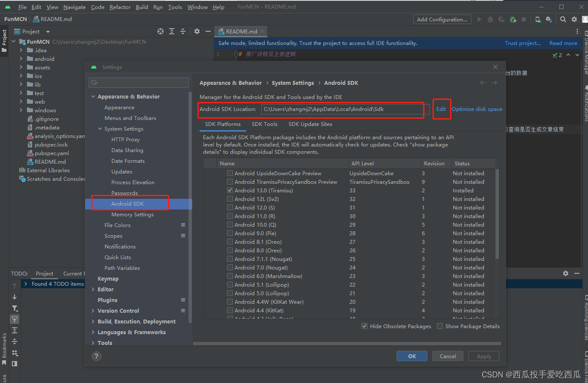Expand Version Control settings section
The width and height of the screenshot is (588, 383).
coord(93,311)
